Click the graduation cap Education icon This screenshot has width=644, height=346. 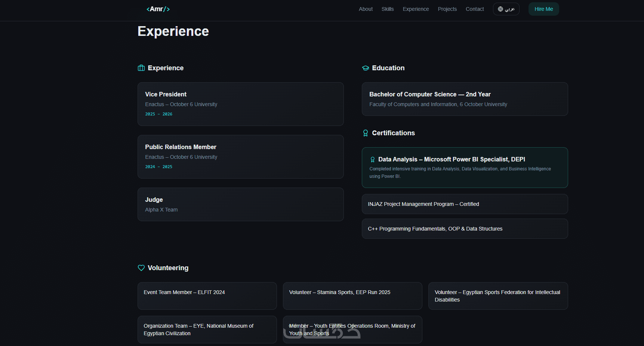tap(366, 68)
